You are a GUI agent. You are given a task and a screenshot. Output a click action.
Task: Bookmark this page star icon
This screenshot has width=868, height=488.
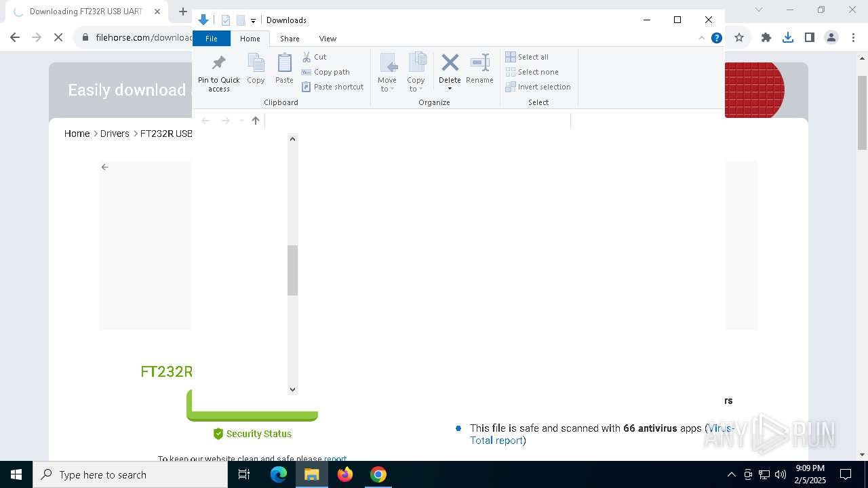(x=739, y=37)
